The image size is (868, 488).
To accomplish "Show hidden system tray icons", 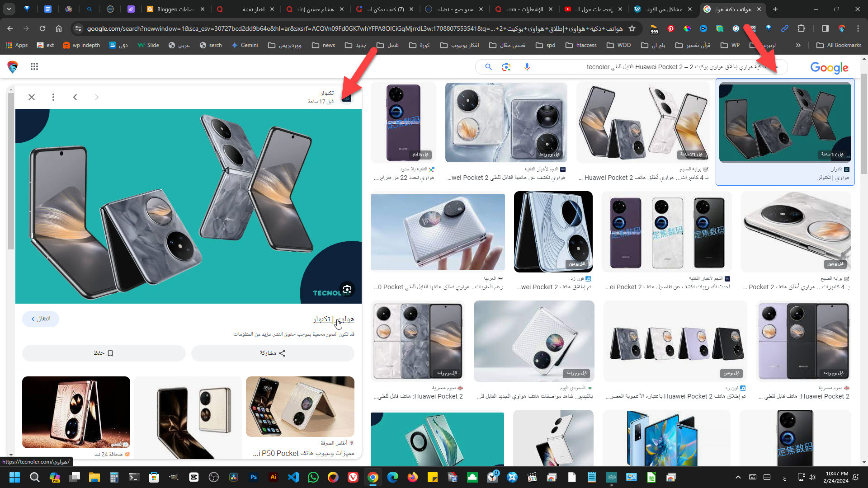I will point(738,477).
